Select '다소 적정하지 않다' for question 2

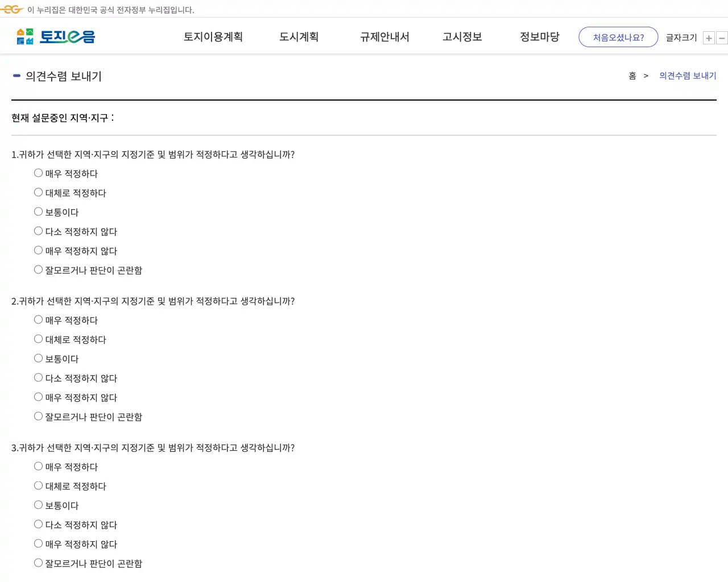click(38, 377)
